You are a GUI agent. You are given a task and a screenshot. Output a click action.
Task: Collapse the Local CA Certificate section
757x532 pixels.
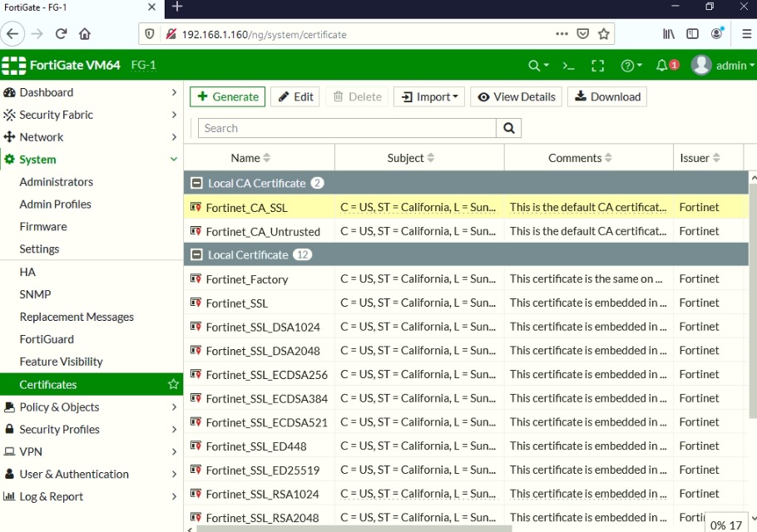(x=196, y=183)
